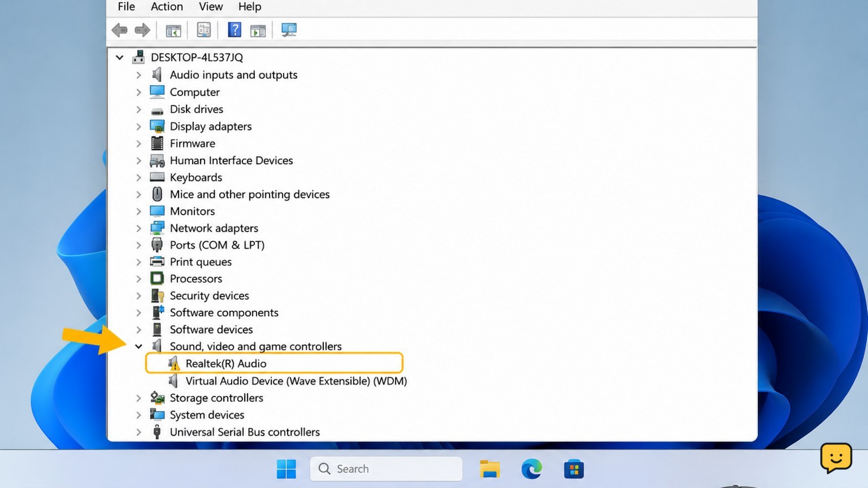
Task: Click the Scan for hardware changes icon
Action: coord(289,30)
